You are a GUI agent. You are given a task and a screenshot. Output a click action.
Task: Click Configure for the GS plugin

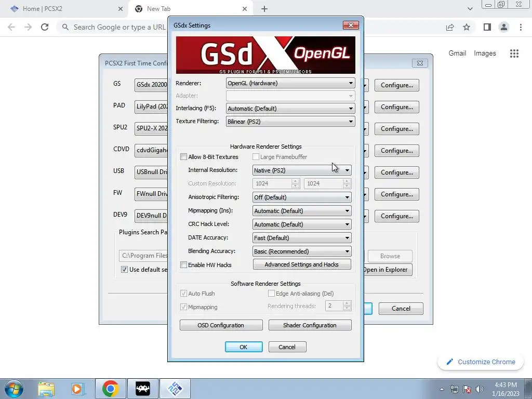(x=396, y=85)
